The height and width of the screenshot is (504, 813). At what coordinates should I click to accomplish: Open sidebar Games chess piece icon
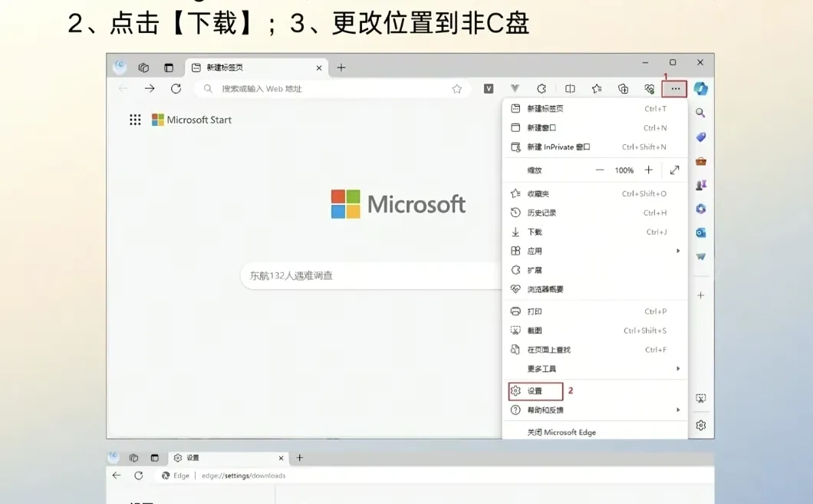pos(700,185)
